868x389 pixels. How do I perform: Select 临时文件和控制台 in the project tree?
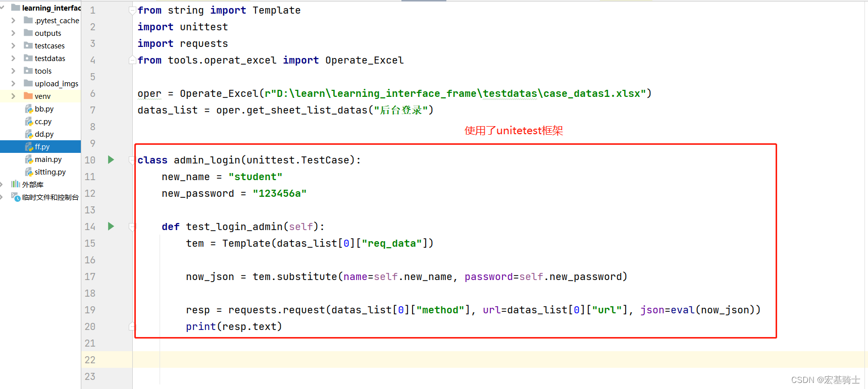pos(50,197)
